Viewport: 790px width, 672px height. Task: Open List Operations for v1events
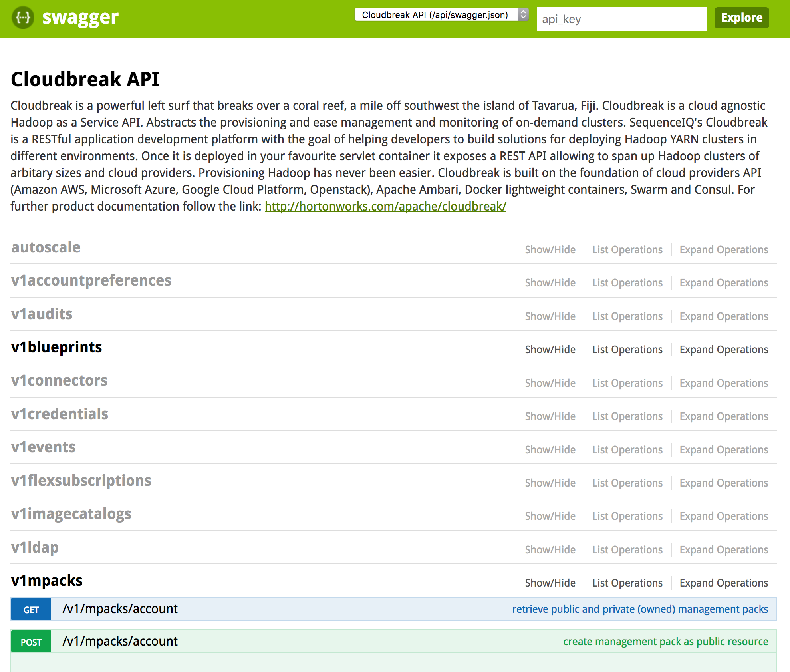(x=627, y=449)
